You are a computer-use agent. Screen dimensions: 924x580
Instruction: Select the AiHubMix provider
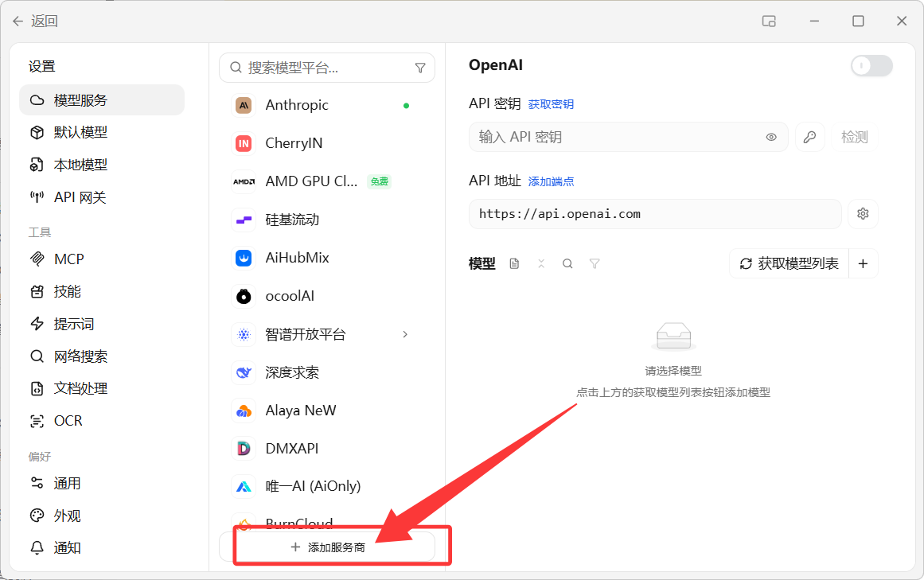[326, 258]
